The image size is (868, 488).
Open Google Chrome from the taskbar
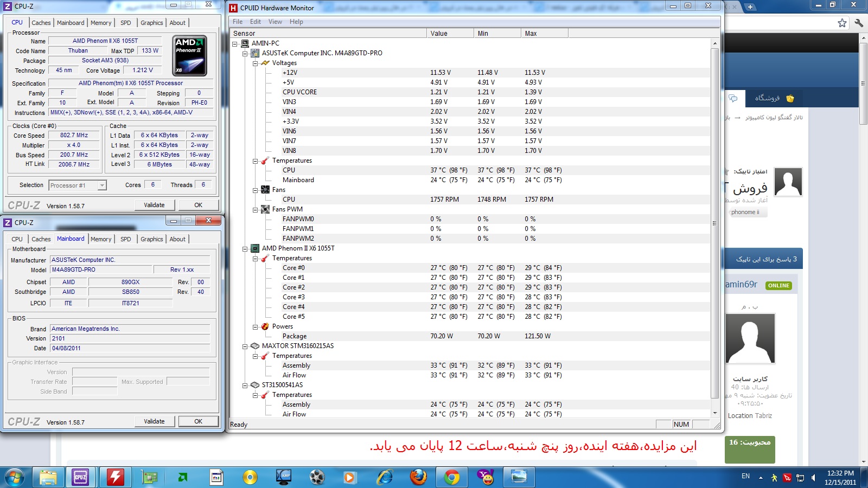(x=451, y=477)
